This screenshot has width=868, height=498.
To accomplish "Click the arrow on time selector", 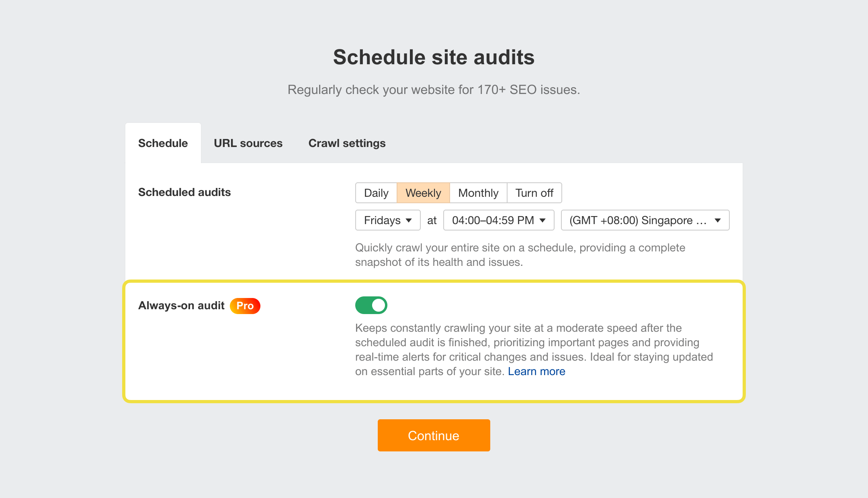I will 542,220.
